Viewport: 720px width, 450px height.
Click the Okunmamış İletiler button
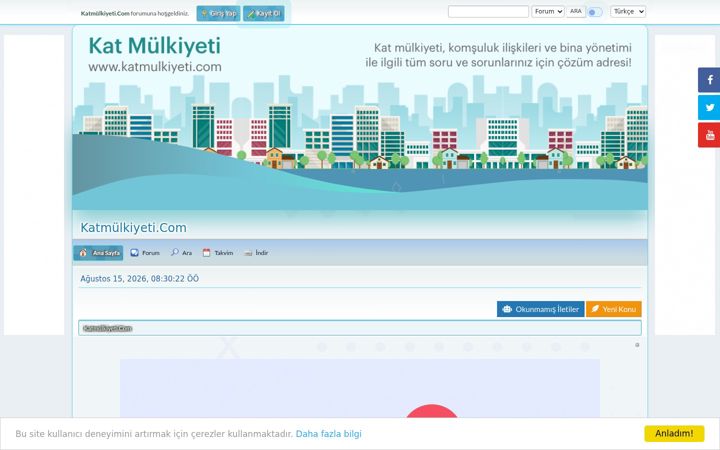pyautogui.click(x=540, y=309)
